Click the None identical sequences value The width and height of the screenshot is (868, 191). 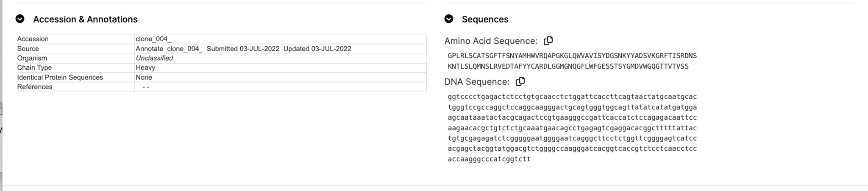coord(144,78)
